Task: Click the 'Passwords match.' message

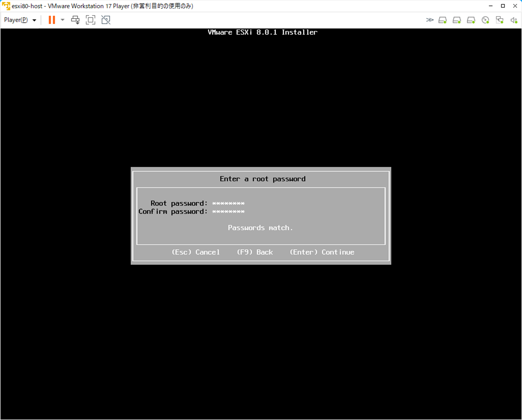Action: pos(260,228)
